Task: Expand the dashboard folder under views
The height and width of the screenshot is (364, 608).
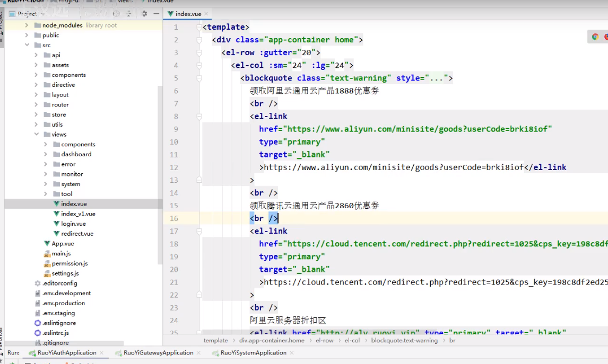Action: tap(46, 154)
